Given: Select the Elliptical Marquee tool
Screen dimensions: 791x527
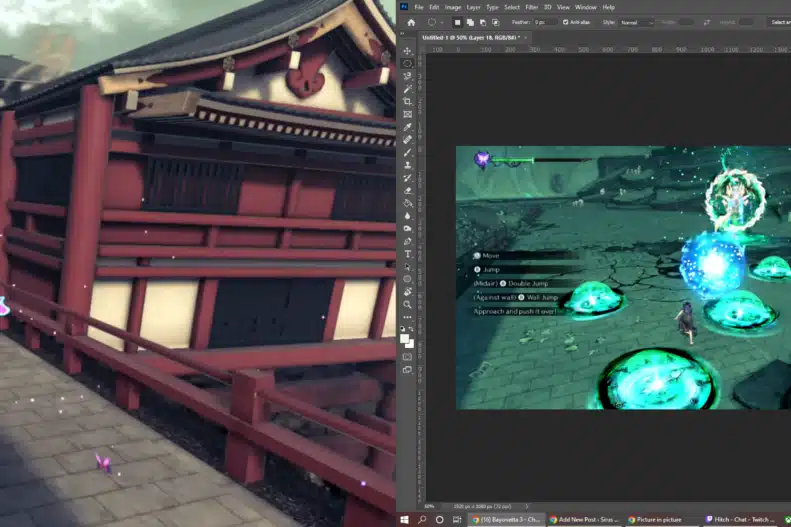Looking at the screenshot, I should coord(407,63).
